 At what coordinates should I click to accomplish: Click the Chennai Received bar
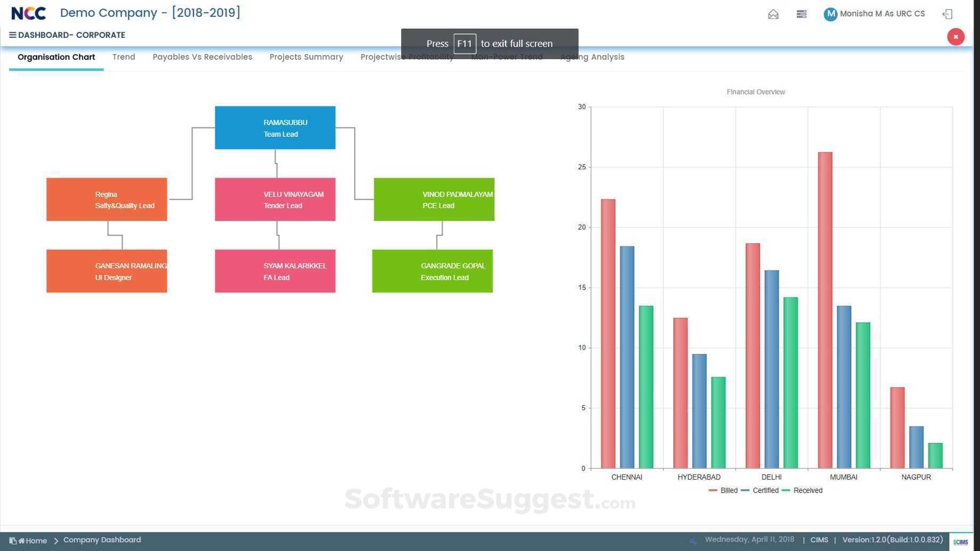pyautogui.click(x=646, y=387)
